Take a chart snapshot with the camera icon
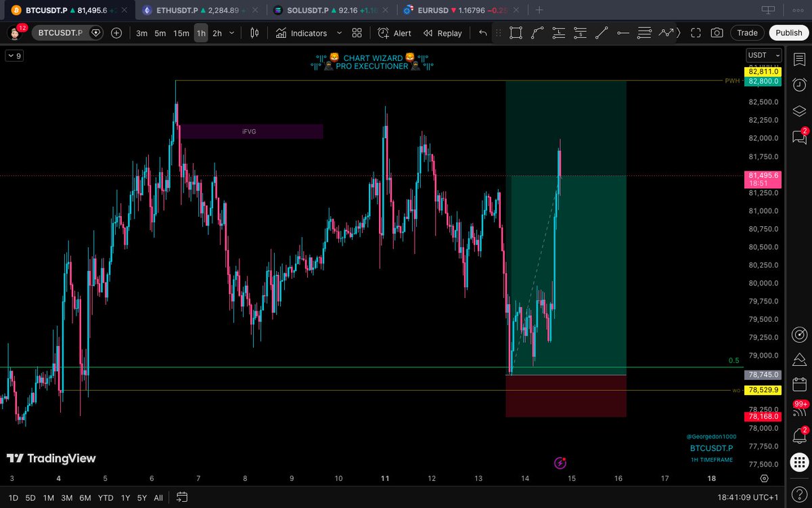 pyautogui.click(x=717, y=33)
